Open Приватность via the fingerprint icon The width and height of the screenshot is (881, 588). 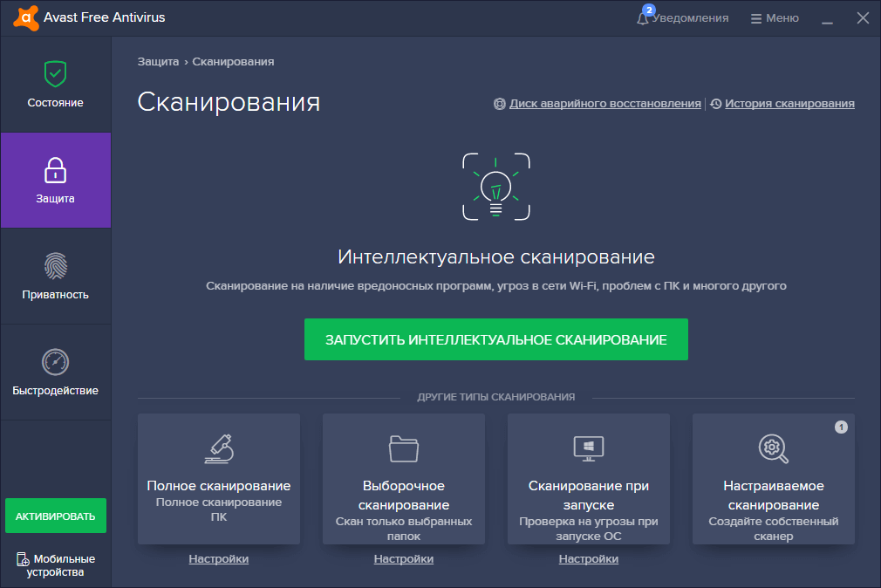point(55,268)
